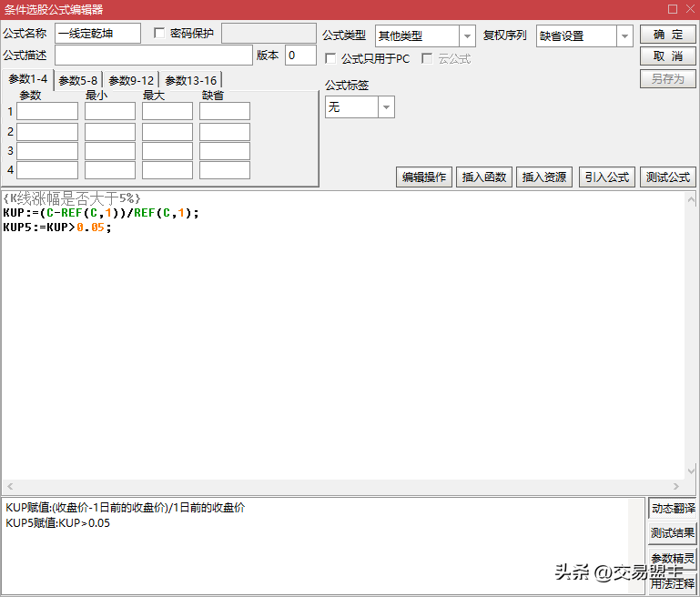Click the 版本 number field

tap(301, 56)
